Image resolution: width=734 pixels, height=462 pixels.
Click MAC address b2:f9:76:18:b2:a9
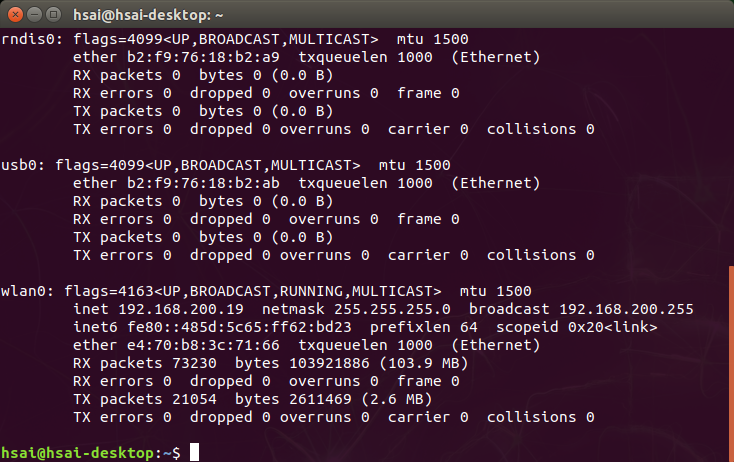coord(203,57)
